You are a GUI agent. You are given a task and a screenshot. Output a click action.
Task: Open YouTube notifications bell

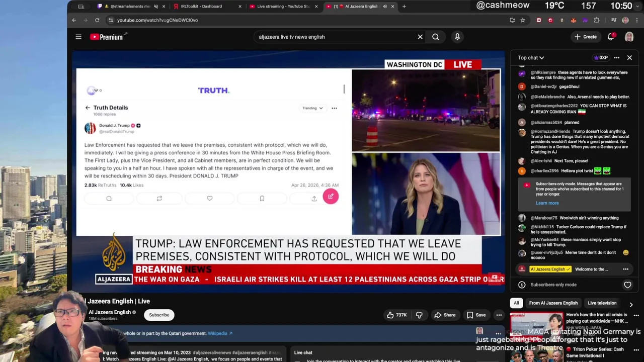coord(611,37)
